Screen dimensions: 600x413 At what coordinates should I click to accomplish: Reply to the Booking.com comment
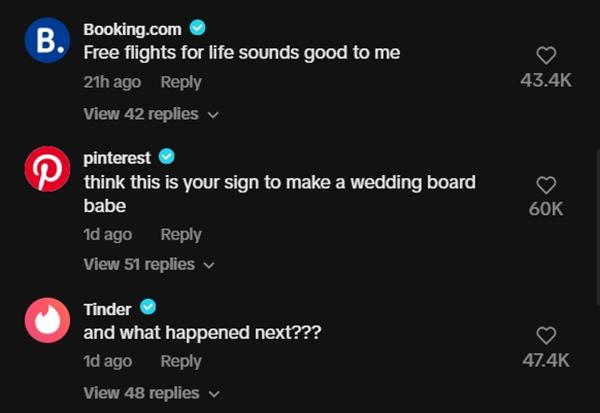tap(181, 82)
